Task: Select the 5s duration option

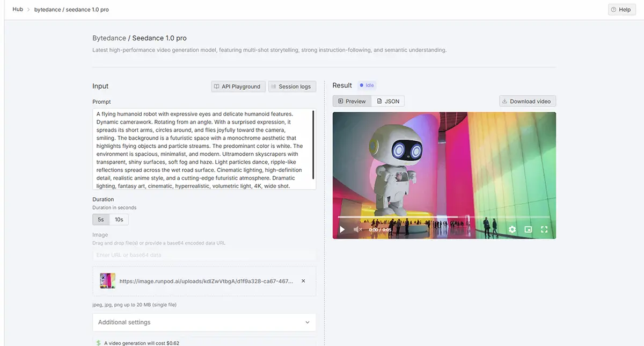Action: point(101,219)
